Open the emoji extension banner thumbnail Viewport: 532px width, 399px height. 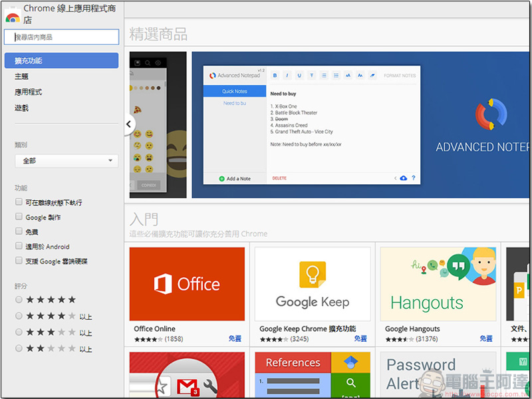coord(158,125)
